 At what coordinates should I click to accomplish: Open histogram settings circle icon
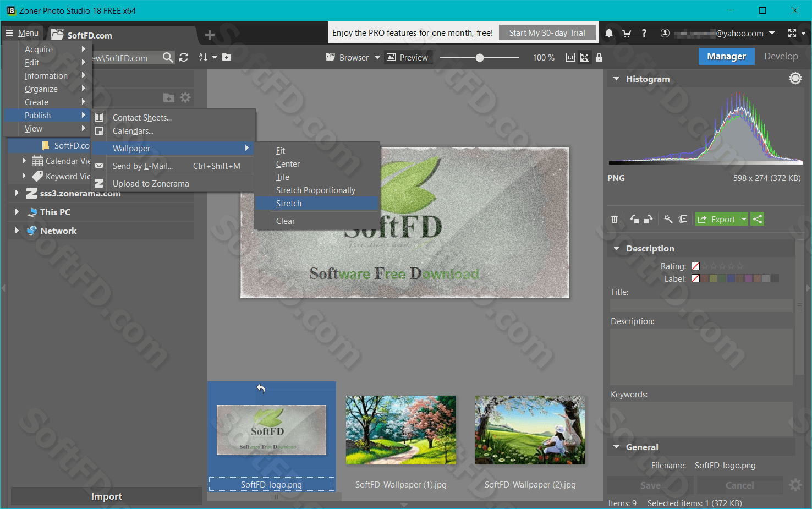tap(795, 79)
